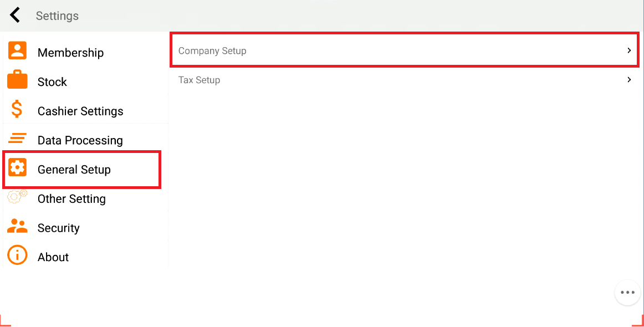The image size is (644, 327).
Task: Click the Stock briefcase icon
Action: 17,80
